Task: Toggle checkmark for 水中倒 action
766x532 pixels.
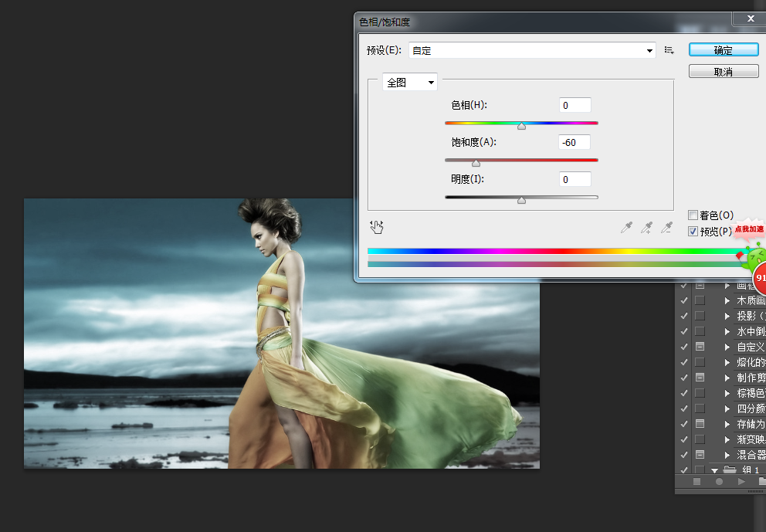Action: click(x=683, y=331)
